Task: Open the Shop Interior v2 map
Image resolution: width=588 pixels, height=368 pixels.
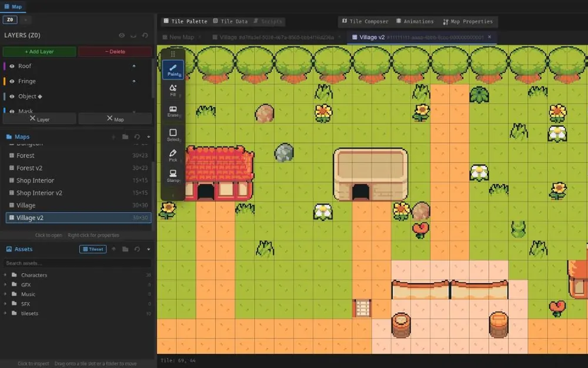Action: click(79, 193)
